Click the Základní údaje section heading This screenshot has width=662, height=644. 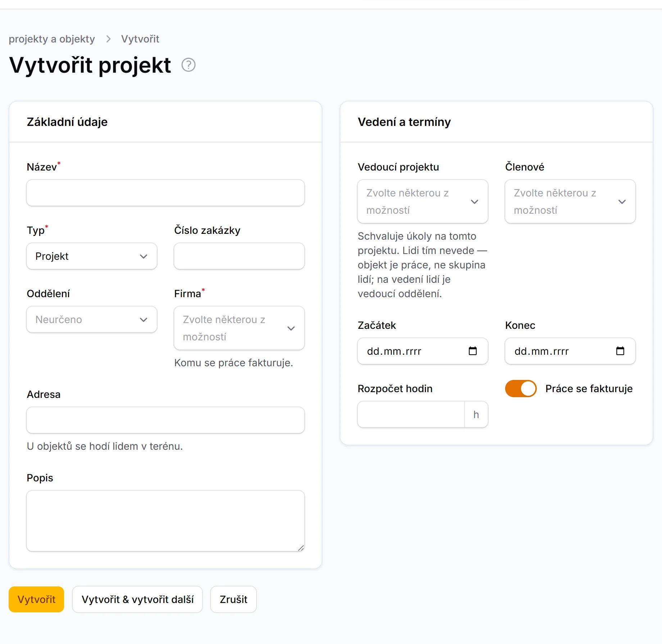click(67, 122)
